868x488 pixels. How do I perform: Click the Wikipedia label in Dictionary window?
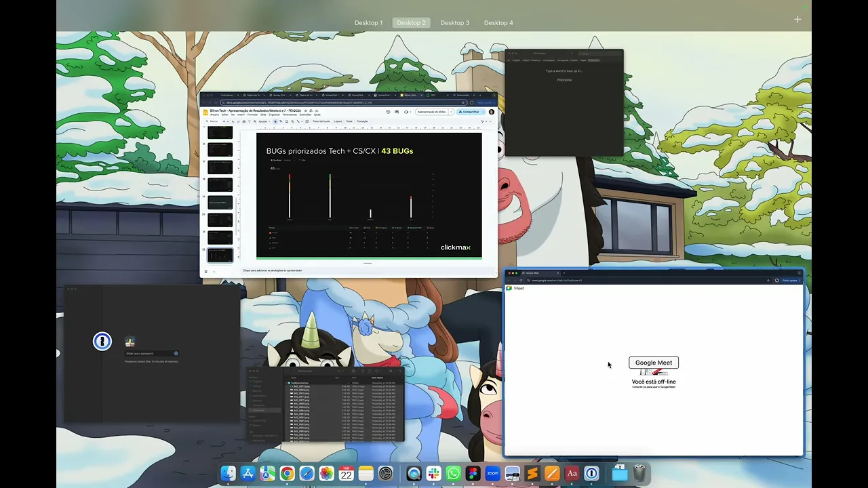coord(564,80)
